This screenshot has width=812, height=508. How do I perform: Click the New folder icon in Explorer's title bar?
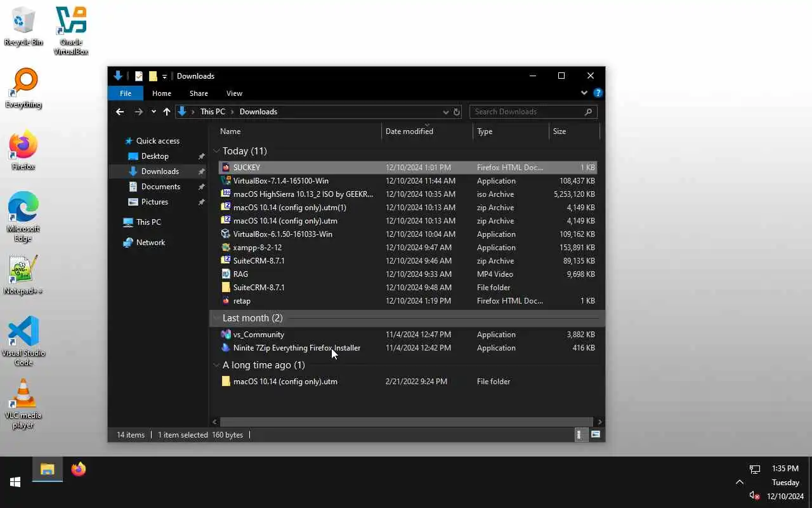pyautogui.click(x=153, y=76)
